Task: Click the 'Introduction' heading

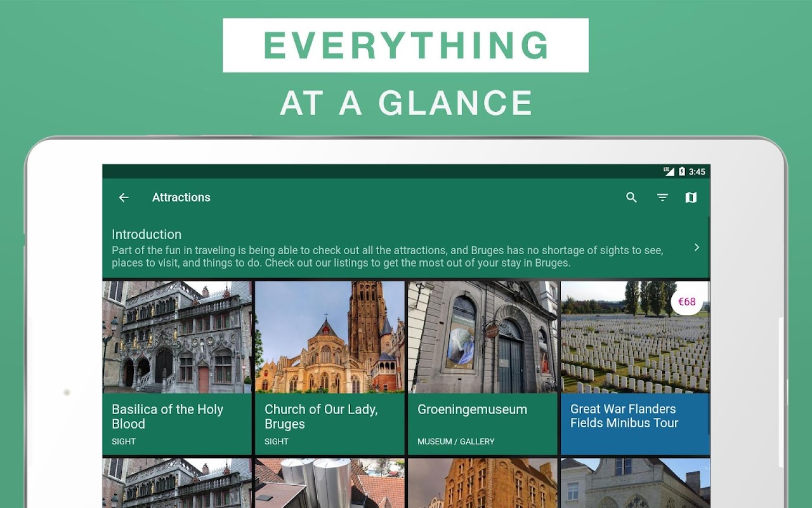Action: 147,234
